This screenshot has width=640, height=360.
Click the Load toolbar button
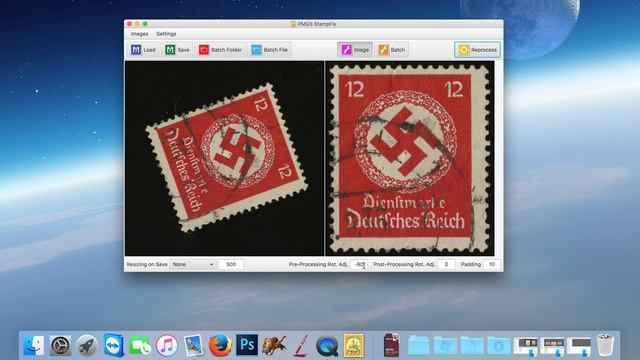tap(143, 50)
